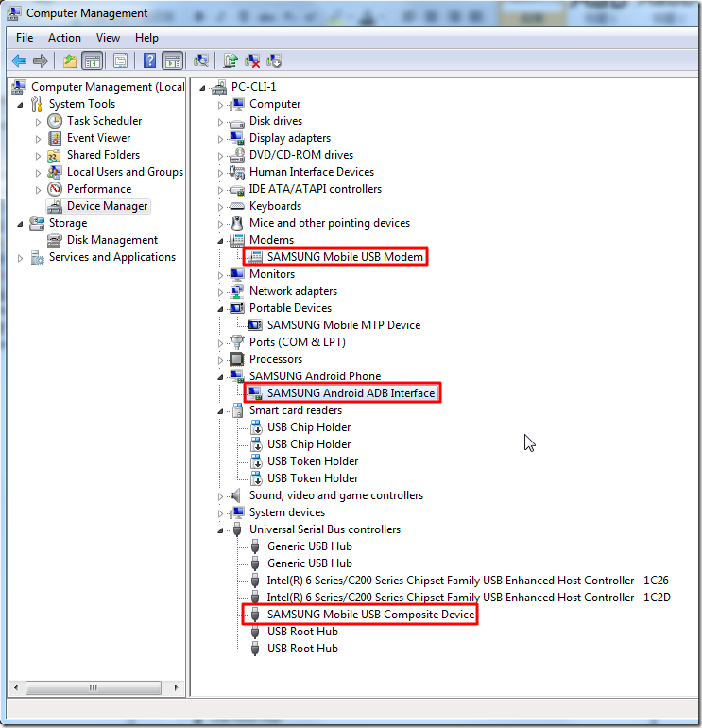
Task: Select the last USB Token Holder entry
Action: coord(313,478)
